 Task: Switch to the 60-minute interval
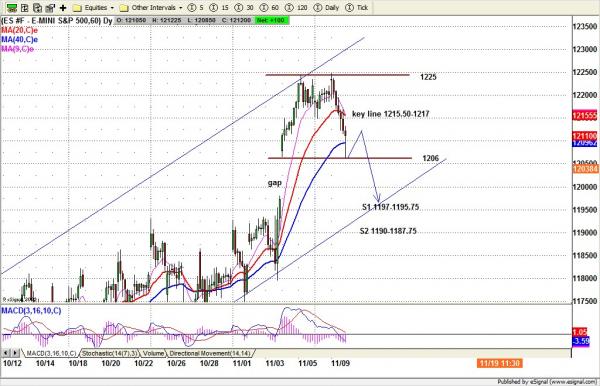point(269,8)
